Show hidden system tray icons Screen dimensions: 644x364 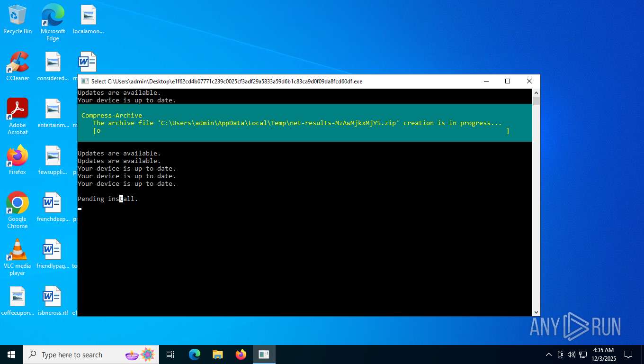(x=549, y=355)
